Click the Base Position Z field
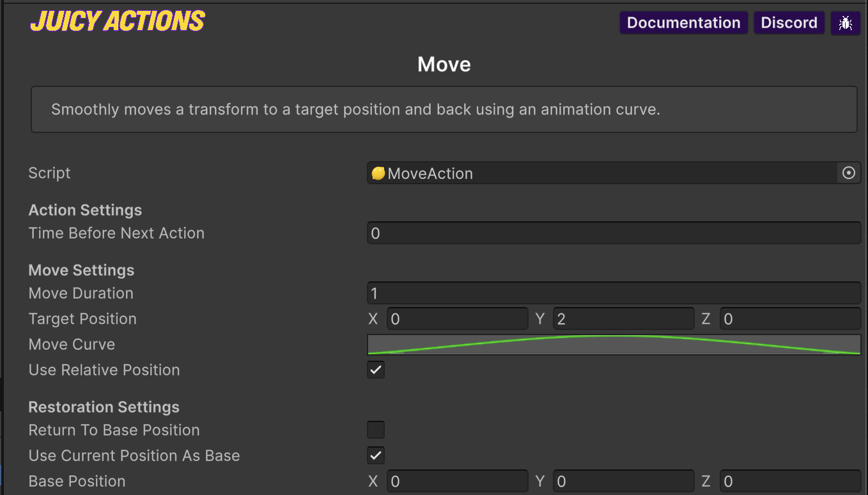868x495 pixels. tap(790, 481)
